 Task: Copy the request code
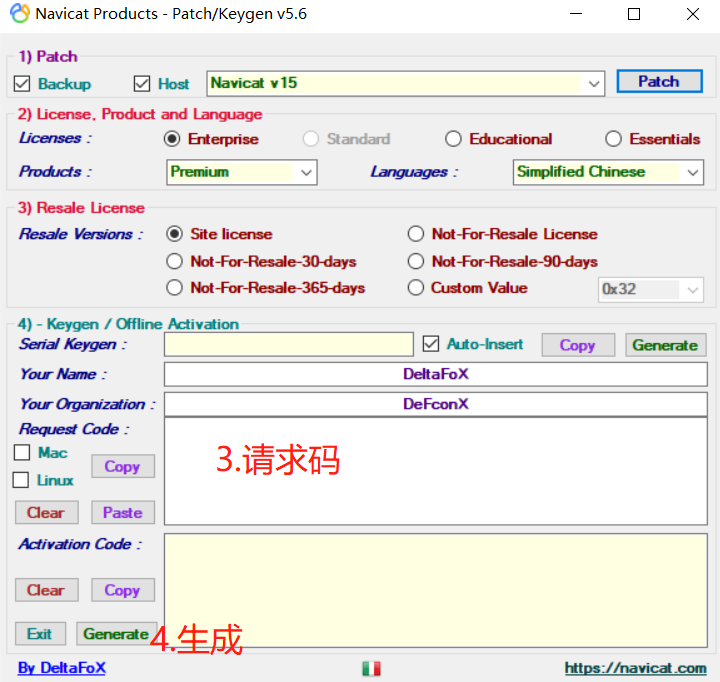pos(123,466)
